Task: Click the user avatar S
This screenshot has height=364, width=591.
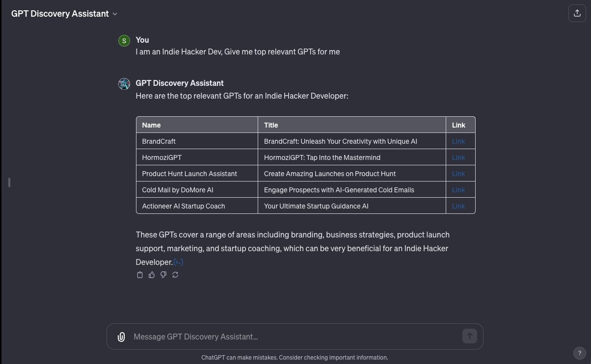Action: click(x=124, y=41)
